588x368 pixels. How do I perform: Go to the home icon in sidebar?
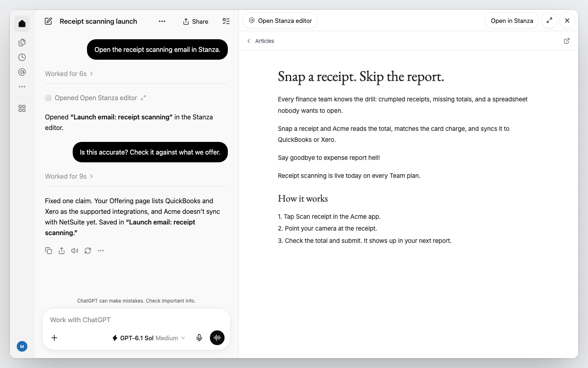coord(22,24)
